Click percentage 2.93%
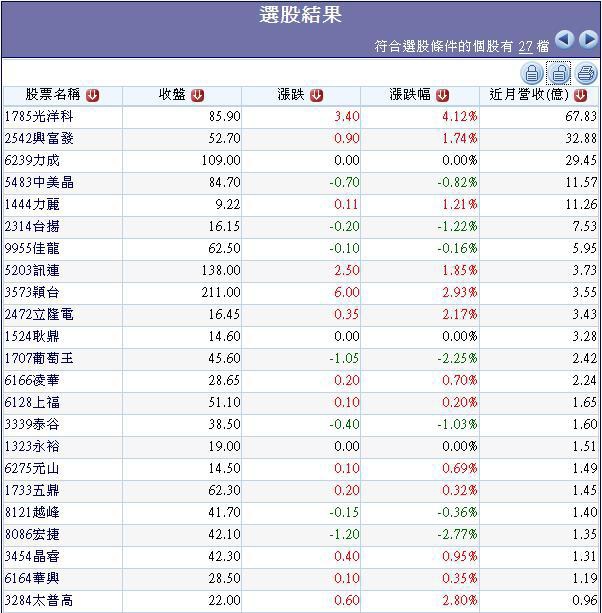The width and height of the screenshot is (602, 613). click(x=460, y=292)
